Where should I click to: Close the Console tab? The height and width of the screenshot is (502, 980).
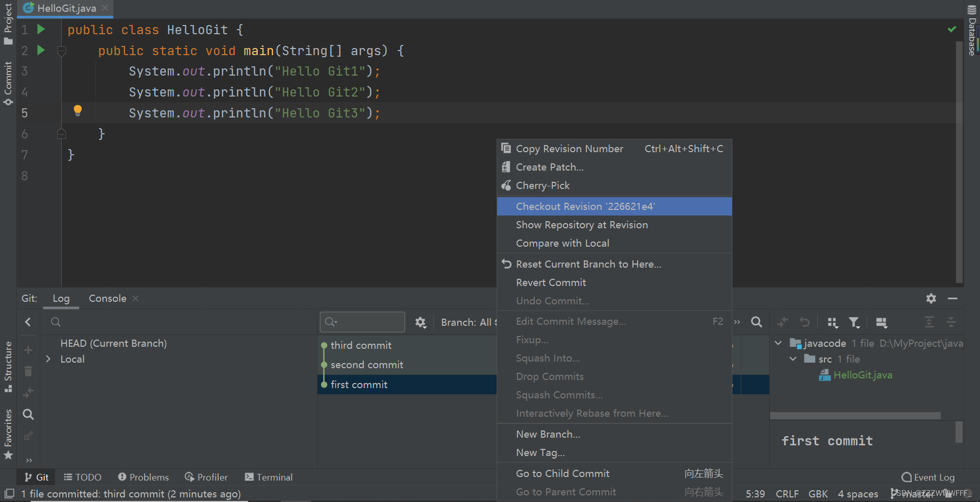[x=135, y=298]
